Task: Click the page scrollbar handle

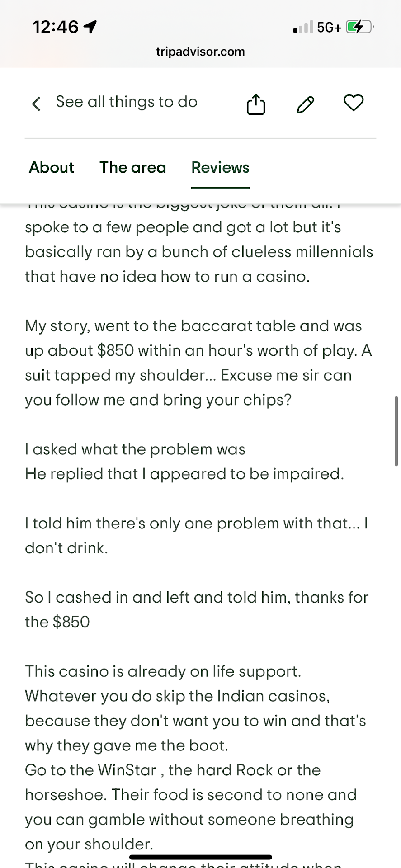Action: point(396,431)
